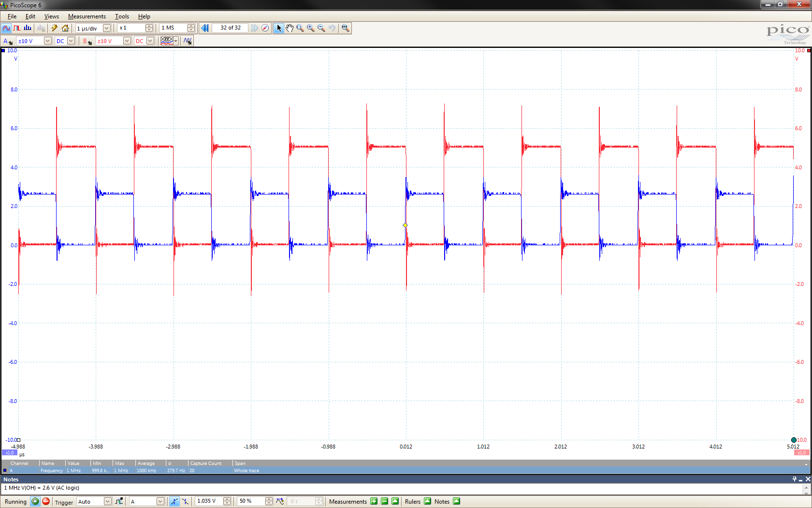Open trigger mode Auto dropdown

pos(107,501)
